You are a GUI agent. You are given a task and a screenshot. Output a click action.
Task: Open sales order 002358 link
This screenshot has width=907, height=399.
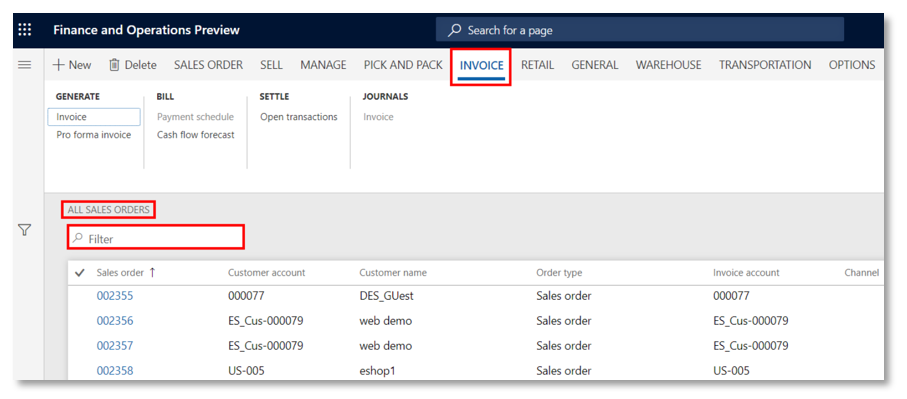coord(115,371)
